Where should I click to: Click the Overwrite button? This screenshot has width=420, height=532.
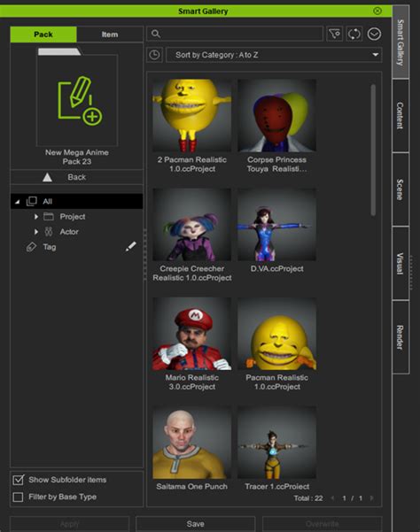tap(322, 524)
